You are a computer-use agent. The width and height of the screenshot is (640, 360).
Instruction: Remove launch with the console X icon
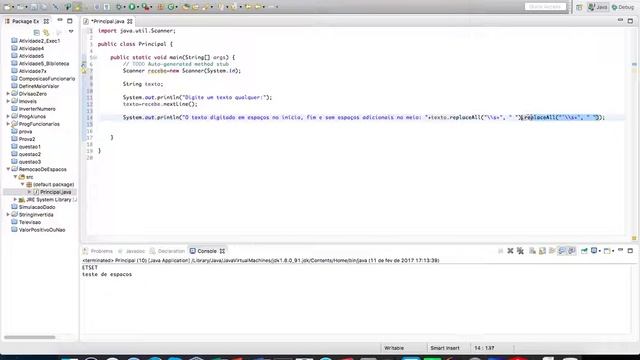tap(510, 251)
